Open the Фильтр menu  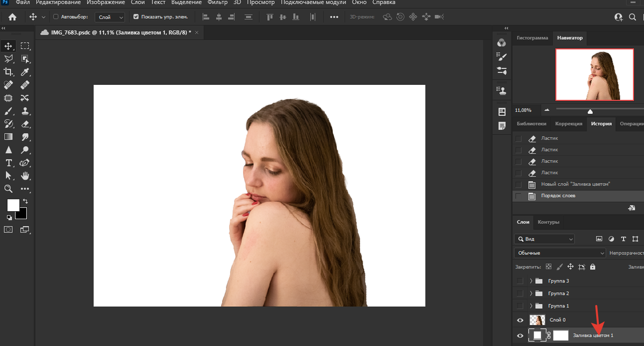tap(217, 3)
